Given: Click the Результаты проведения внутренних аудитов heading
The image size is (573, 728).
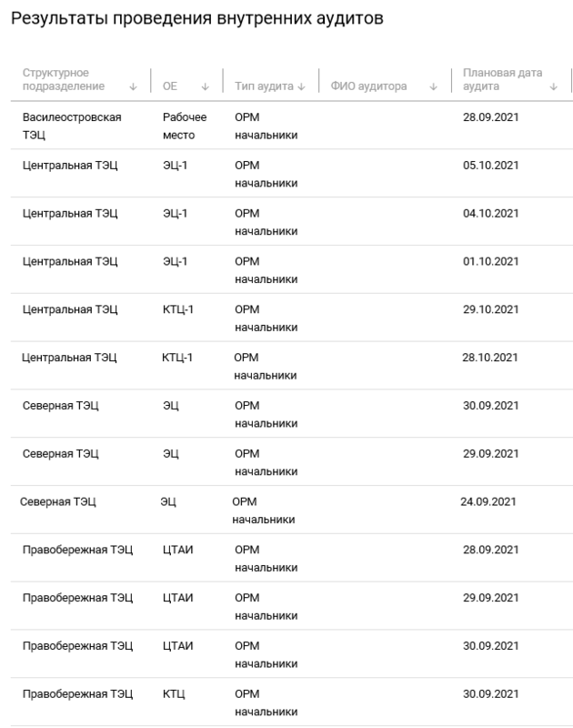Looking at the screenshot, I should 197,18.
